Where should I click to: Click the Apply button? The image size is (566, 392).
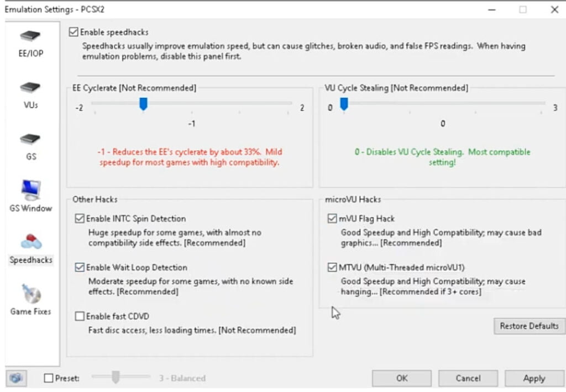click(x=534, y=378)
